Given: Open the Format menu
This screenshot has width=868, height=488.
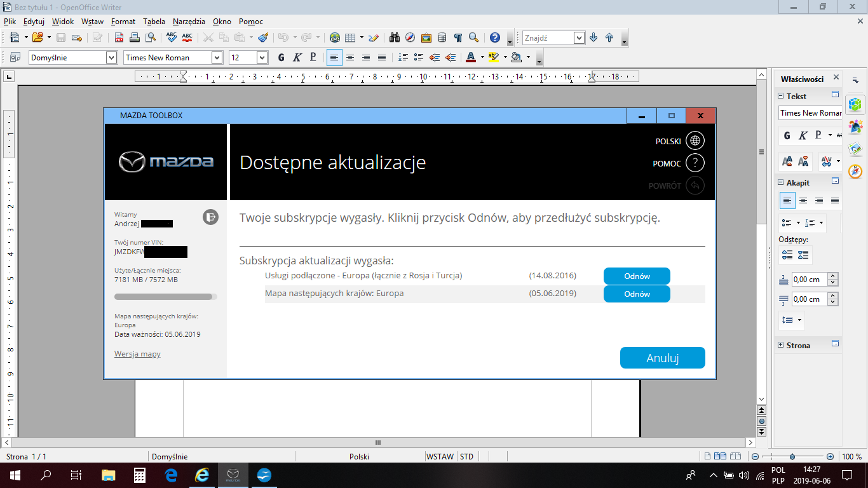Looking at the screenshot, I should coord(123,21).
